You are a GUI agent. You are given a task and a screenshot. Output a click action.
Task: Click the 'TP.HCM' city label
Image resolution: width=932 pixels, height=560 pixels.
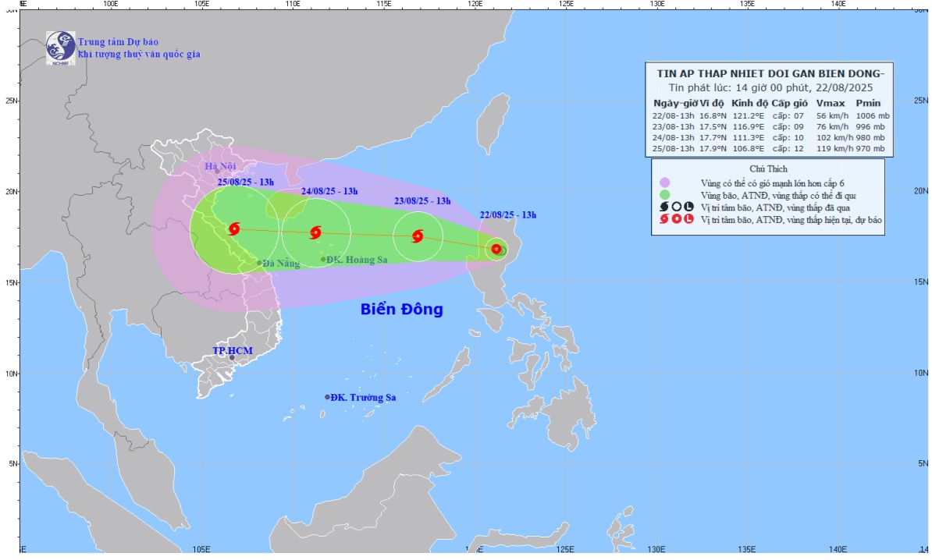coord(233,350)
